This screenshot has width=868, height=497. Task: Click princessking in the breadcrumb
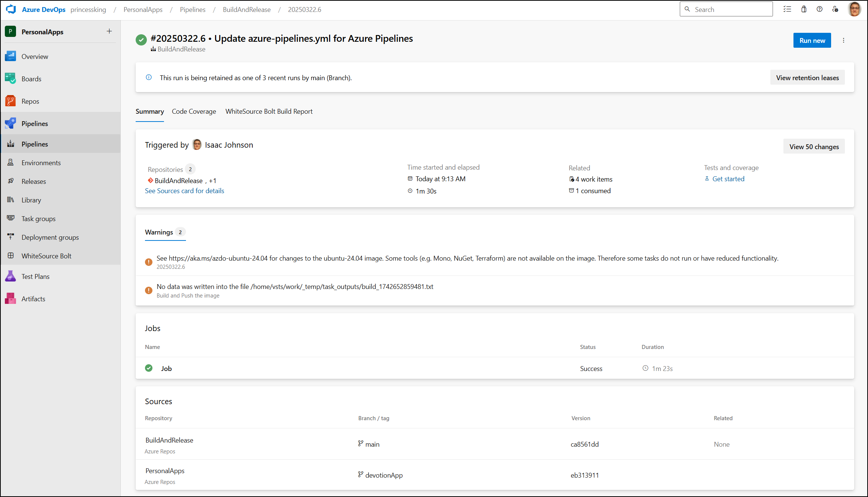[x=88, y=9]
